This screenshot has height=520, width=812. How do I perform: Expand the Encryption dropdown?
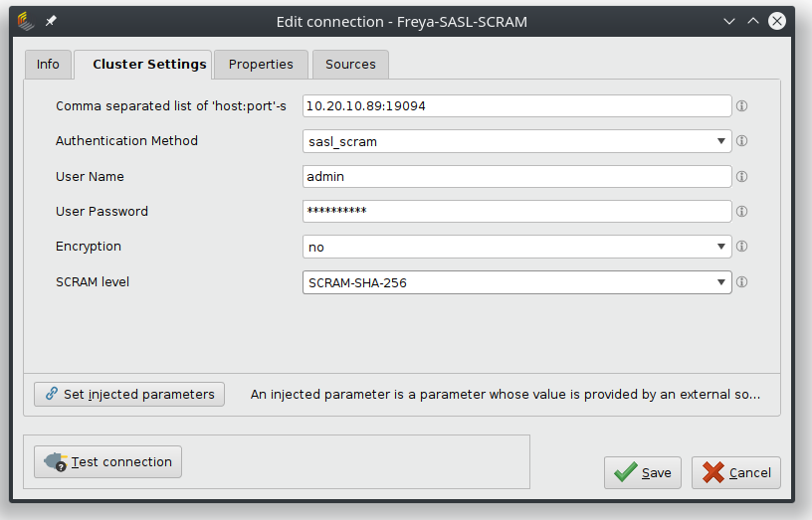pos(516,247)
